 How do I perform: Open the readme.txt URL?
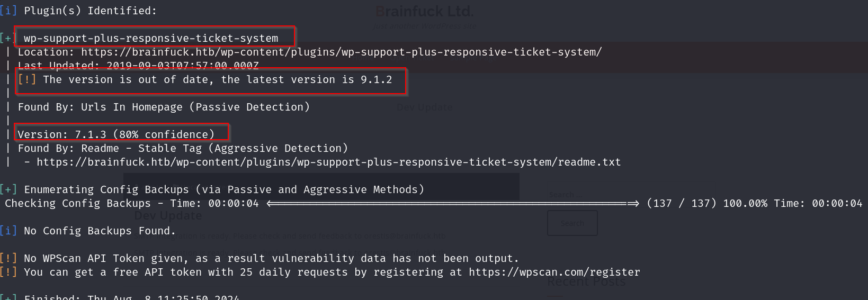(328, 162)
